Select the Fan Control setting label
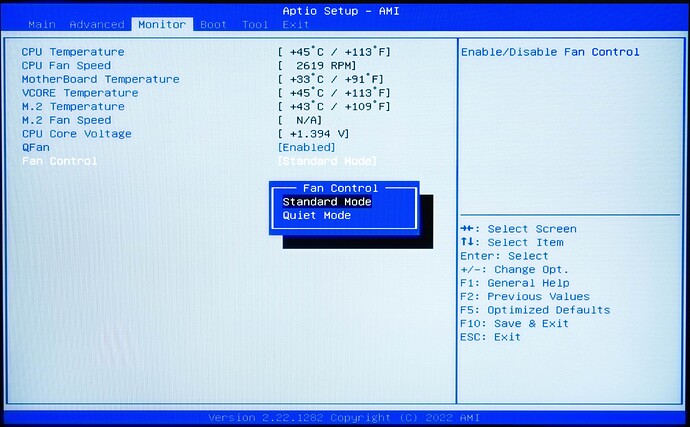This screenshot has height=427, width=690. 60,161
